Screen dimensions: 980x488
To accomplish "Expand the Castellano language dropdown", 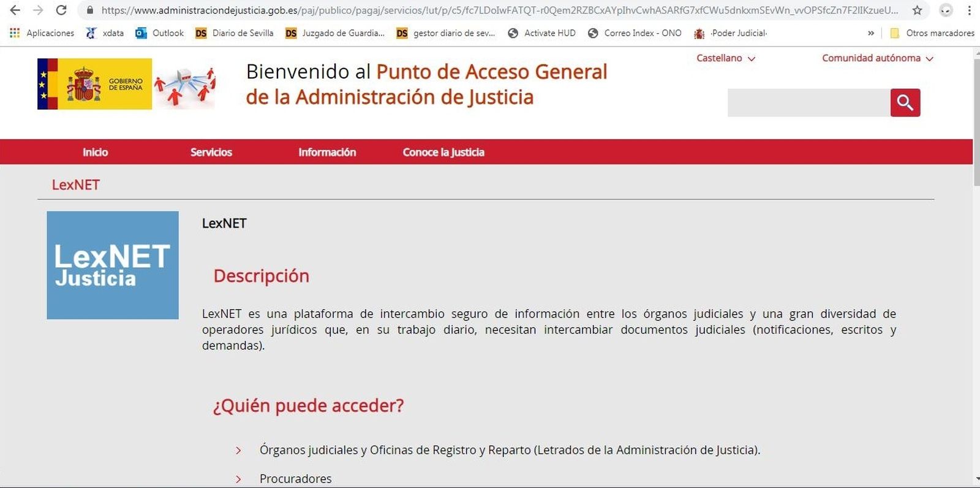I will click(x=726, y=58).
